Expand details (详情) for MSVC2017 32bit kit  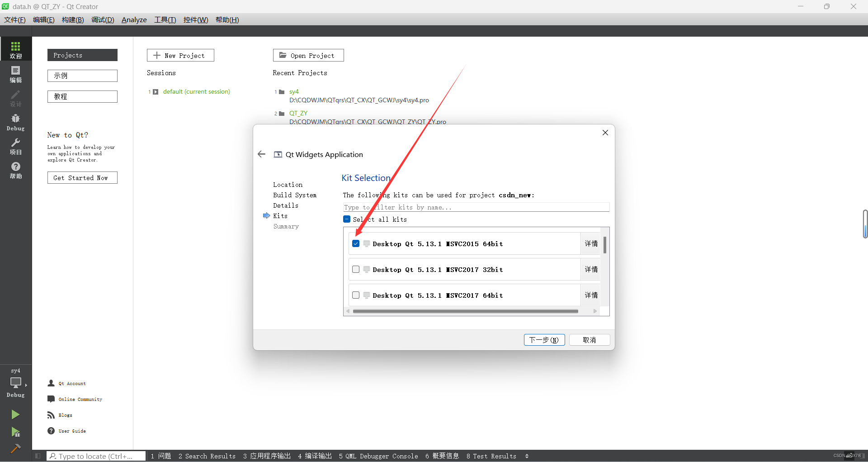(591, 269)
